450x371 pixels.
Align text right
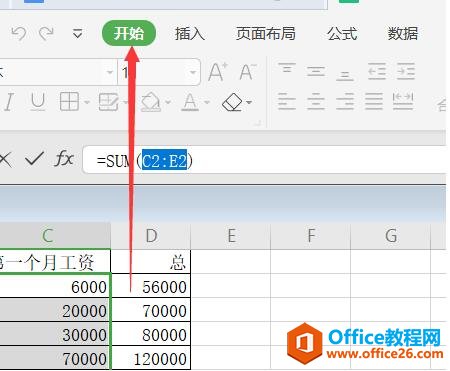pos(345,101)
